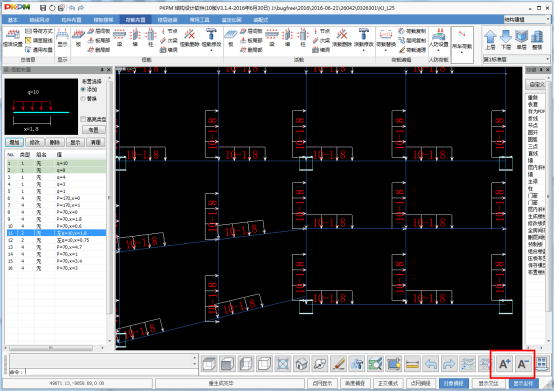Click the 显示 load display icon in ribbon
Screen dimensions: 555x391
(62, 38)
